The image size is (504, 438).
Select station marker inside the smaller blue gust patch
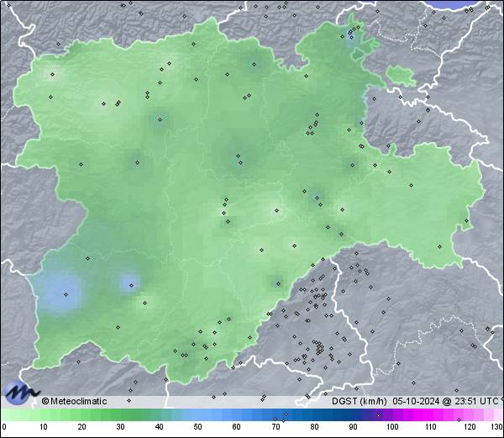[131, 285]
